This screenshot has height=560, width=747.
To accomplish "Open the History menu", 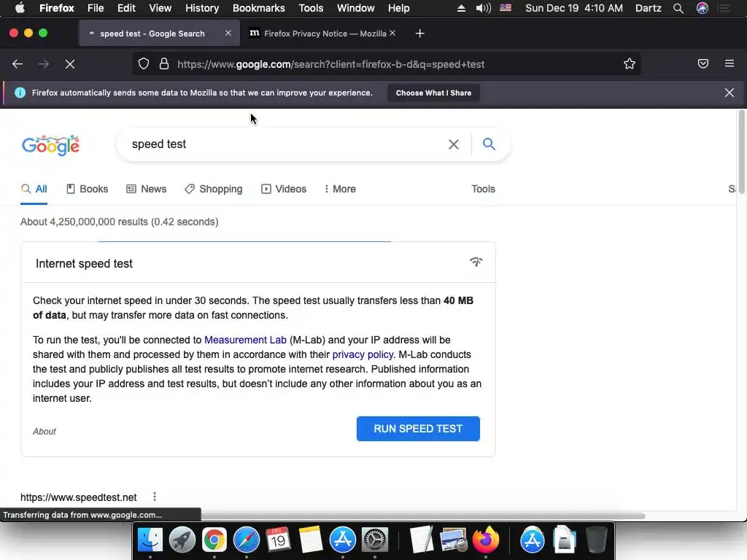I will tap(202, 8).
